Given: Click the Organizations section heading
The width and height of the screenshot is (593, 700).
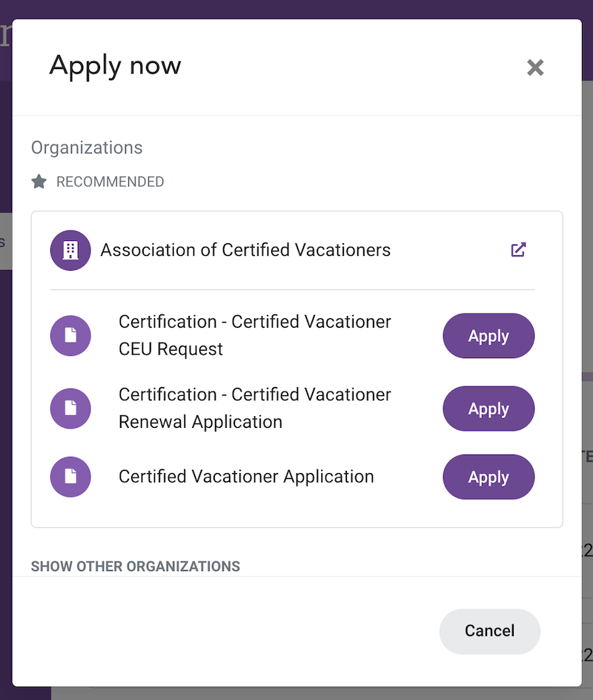Looking at the screenshot, I should 87,148.
